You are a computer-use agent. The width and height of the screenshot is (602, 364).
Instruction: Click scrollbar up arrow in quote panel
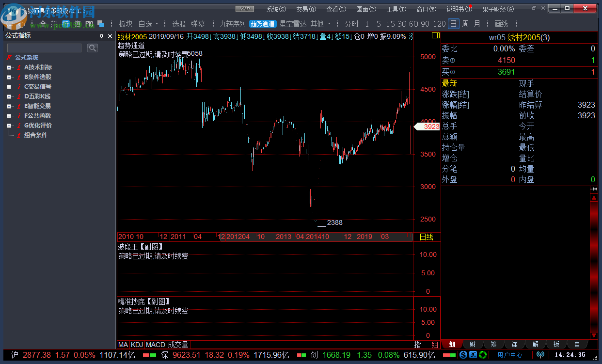tap(594, 197)
